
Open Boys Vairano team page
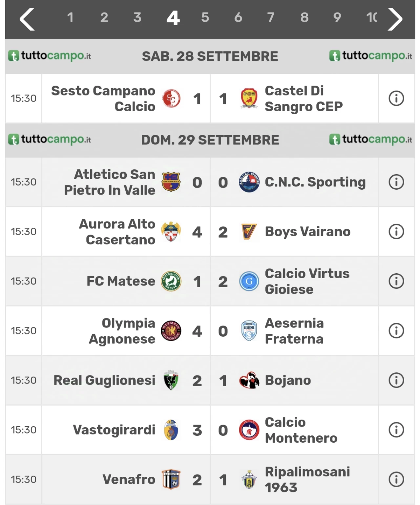[307, 232]
